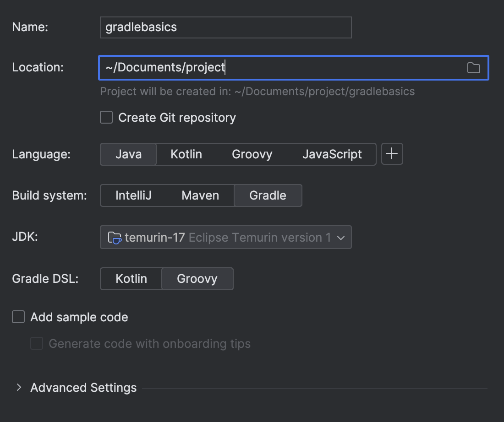
Task: Select JavaScript language option
Action: (x=332, y=154)
